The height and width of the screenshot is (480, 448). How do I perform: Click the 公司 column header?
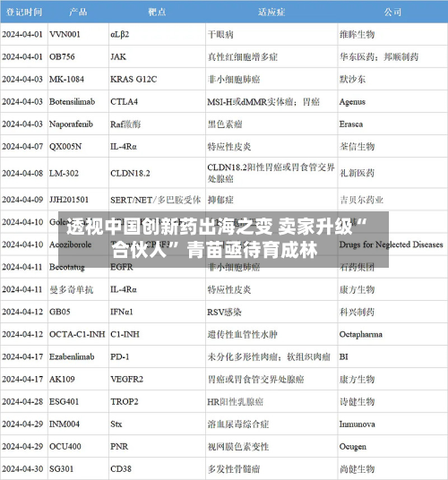pos(392,12)
